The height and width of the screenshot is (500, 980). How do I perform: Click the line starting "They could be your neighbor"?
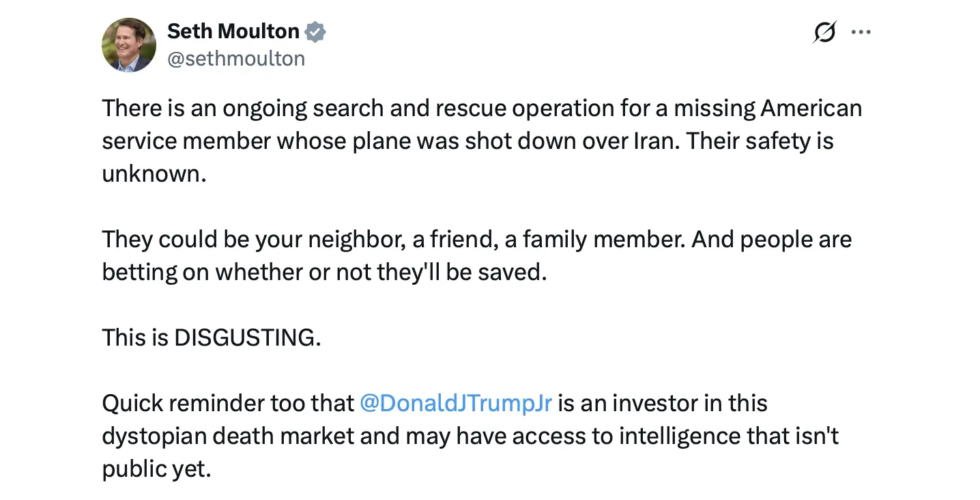coord(476,240)
